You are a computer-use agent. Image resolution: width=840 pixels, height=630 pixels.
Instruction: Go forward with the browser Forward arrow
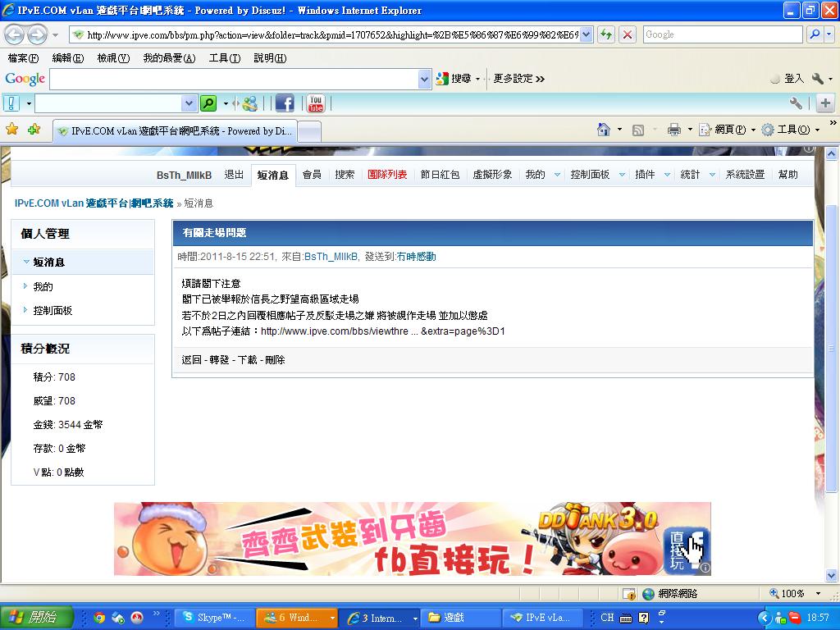(37, 34)
